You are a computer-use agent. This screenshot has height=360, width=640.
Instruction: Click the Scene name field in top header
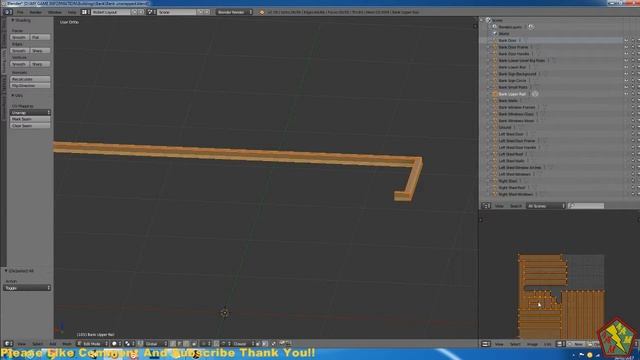[177, 12]
